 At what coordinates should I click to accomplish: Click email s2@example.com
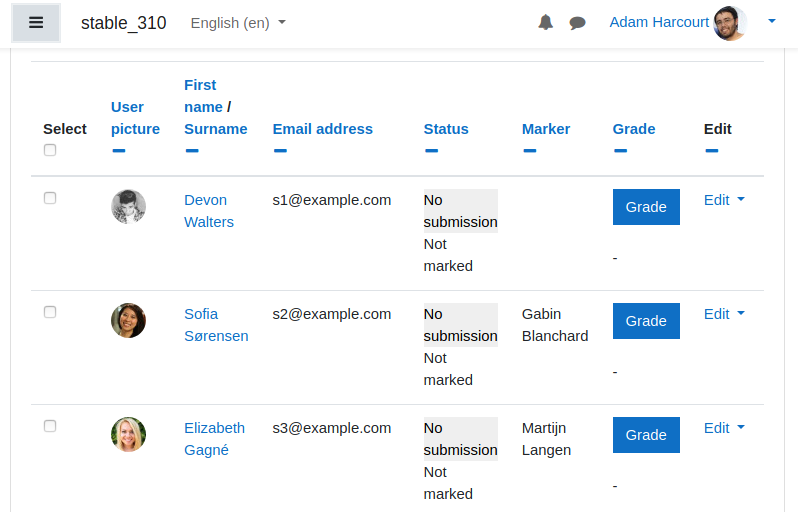[331, 314]
